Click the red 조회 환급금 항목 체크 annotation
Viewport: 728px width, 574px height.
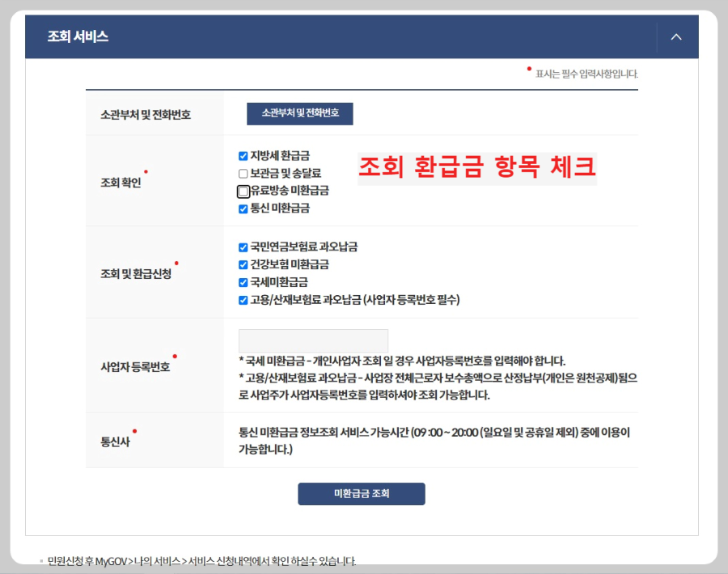[x=477, y=167]
